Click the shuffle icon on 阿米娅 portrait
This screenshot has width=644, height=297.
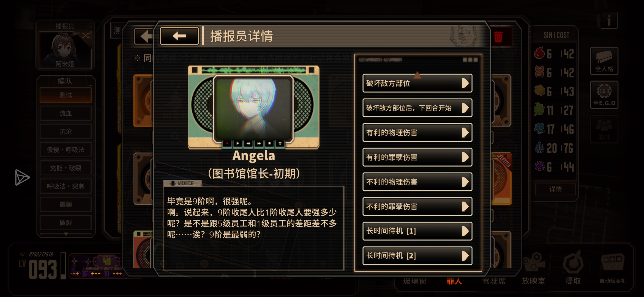tap(86, 35)
